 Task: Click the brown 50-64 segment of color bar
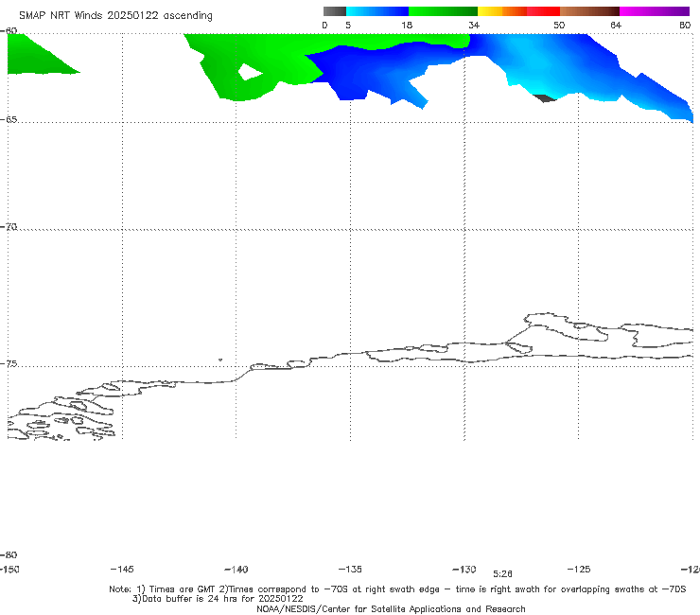[589, 11]
